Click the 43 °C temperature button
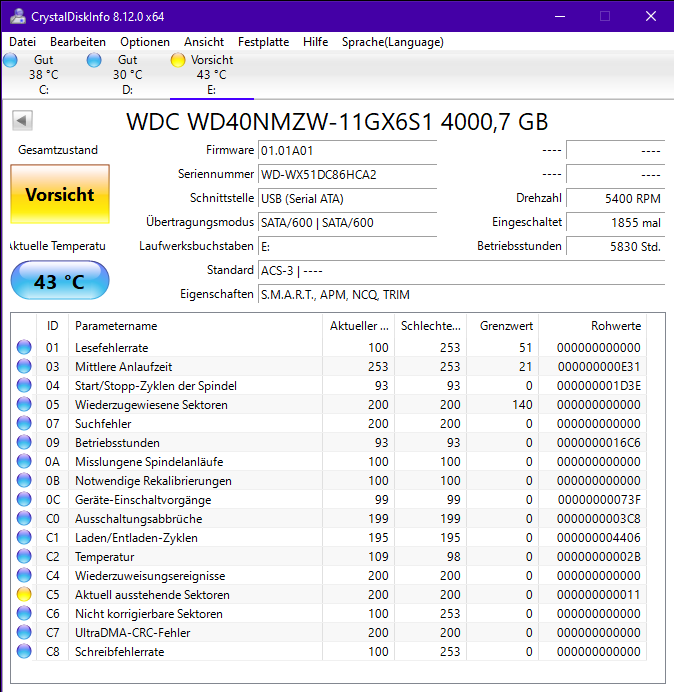 [60, 280]
